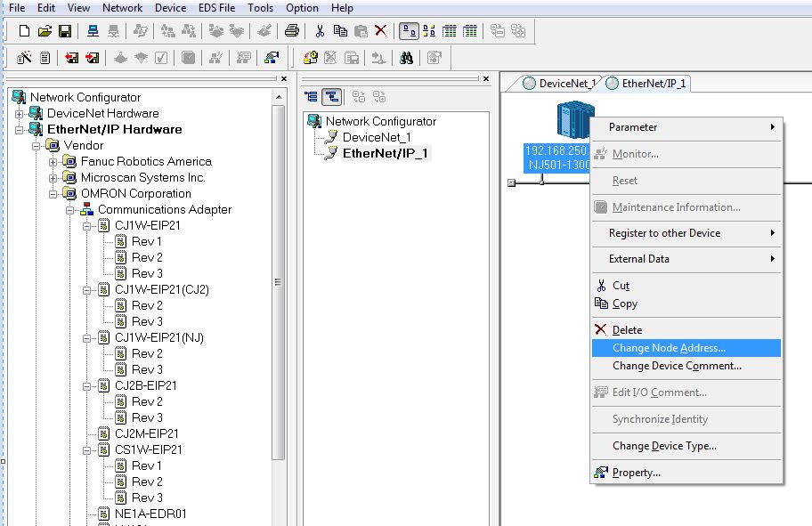Choose Cut in the context menu

pos(686,286)
